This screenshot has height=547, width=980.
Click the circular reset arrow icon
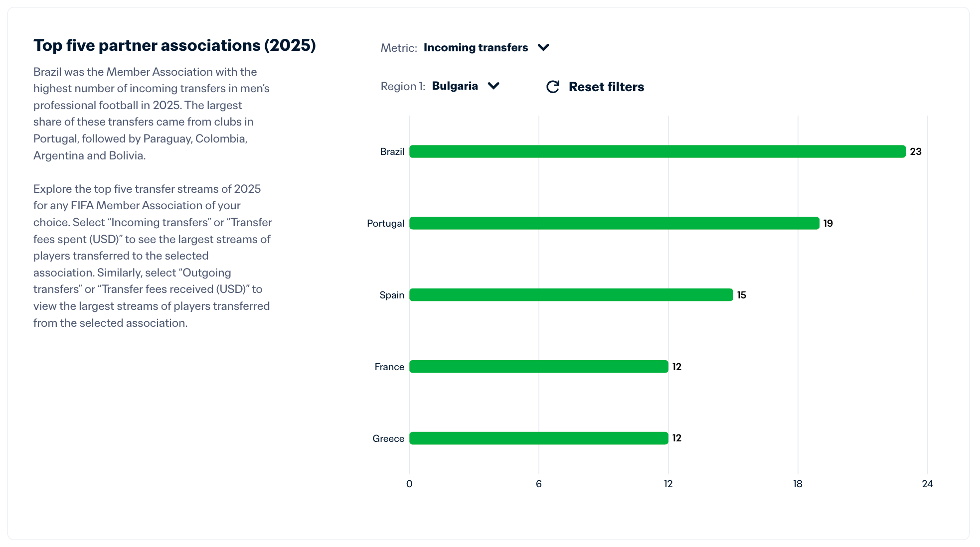pyautogui.click(x=552, y=87)
